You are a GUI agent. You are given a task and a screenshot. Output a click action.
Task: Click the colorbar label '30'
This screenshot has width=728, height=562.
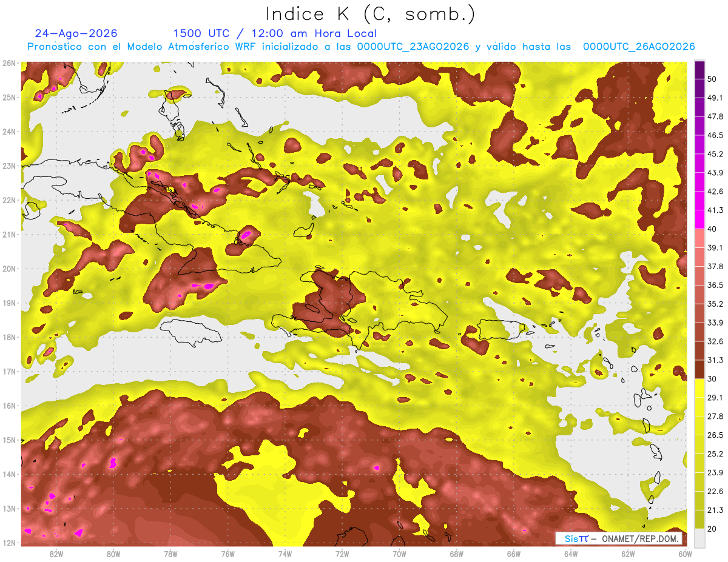click(x=712, y=379)
